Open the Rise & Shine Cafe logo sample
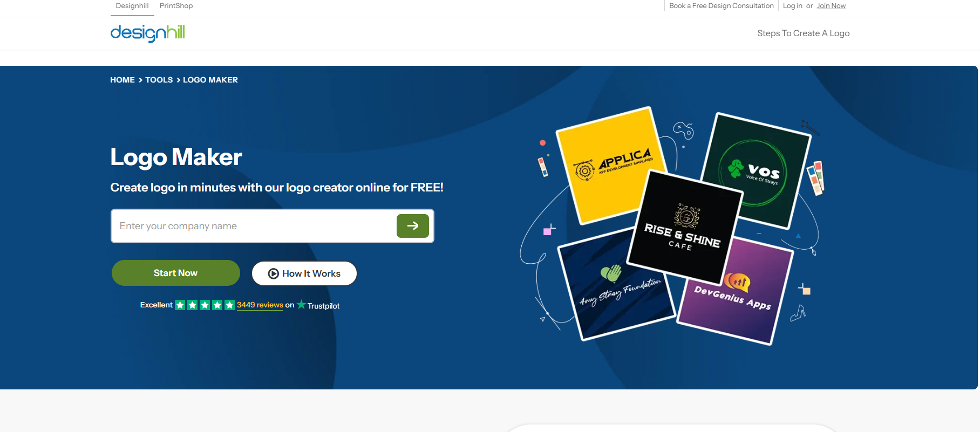The height and width of the screenshot is (432, 980). click(x=684, y=228)
